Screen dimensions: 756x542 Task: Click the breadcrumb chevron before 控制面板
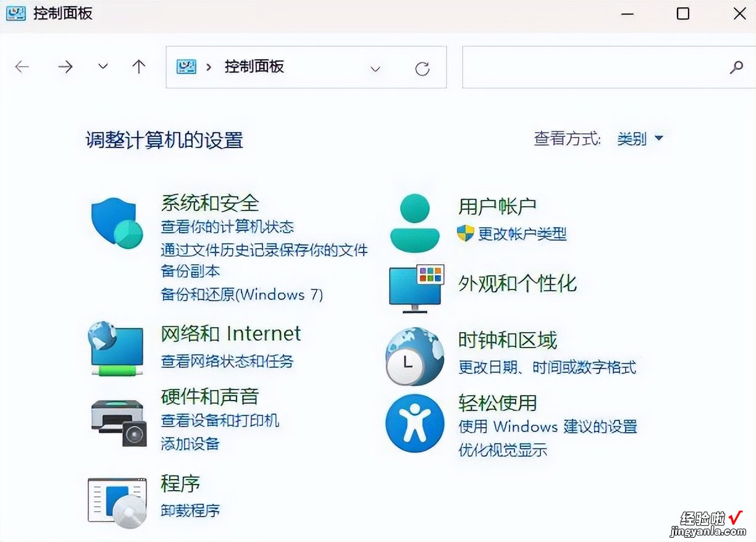[209, 67]
